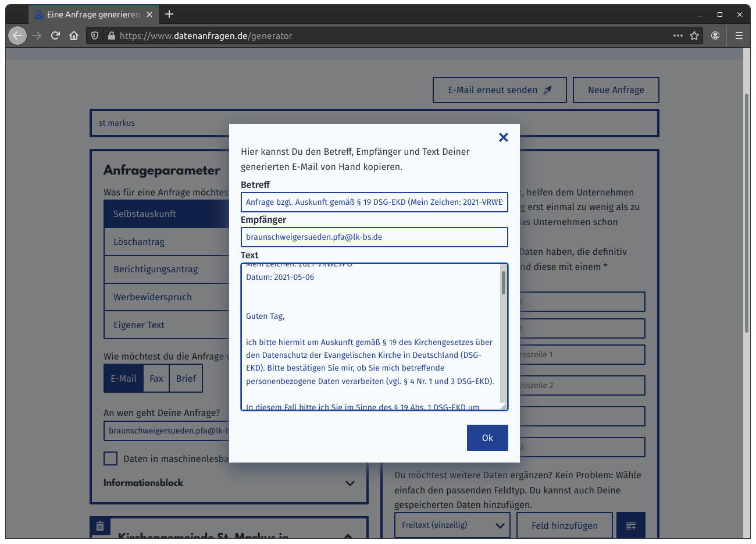Confirm the dialog with the Ok button
Viewport: 756px width, 544px height.
487,438
